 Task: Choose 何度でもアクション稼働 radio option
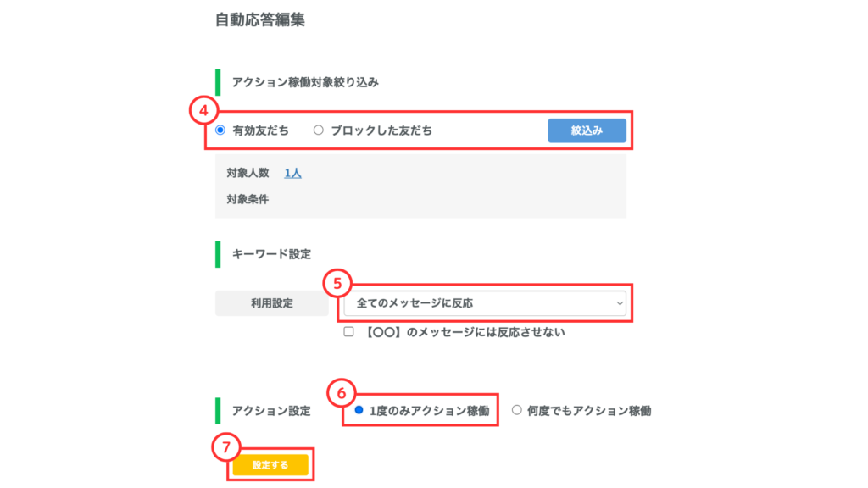[517, 410]
